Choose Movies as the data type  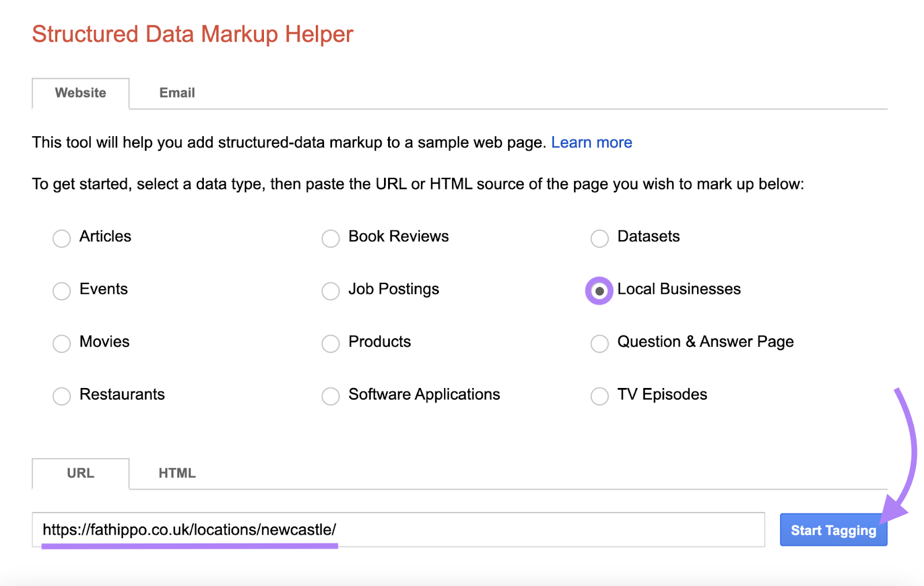pos(61,344)
